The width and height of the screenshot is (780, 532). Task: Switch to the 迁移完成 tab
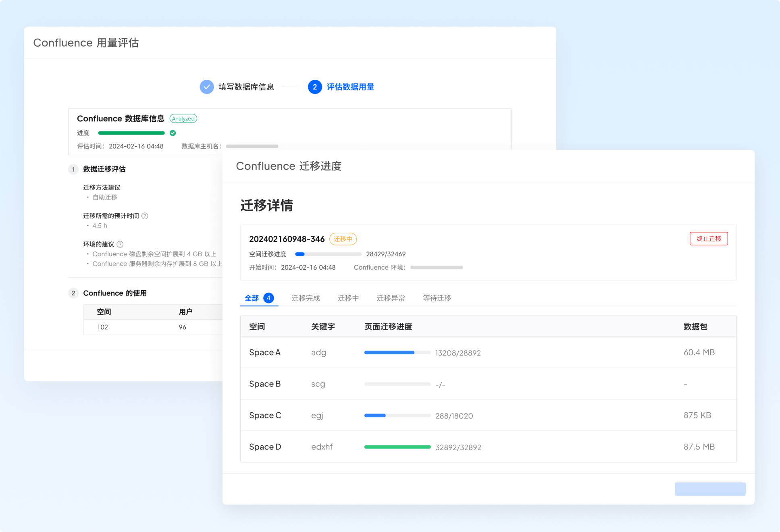click(x=306, y=298)
